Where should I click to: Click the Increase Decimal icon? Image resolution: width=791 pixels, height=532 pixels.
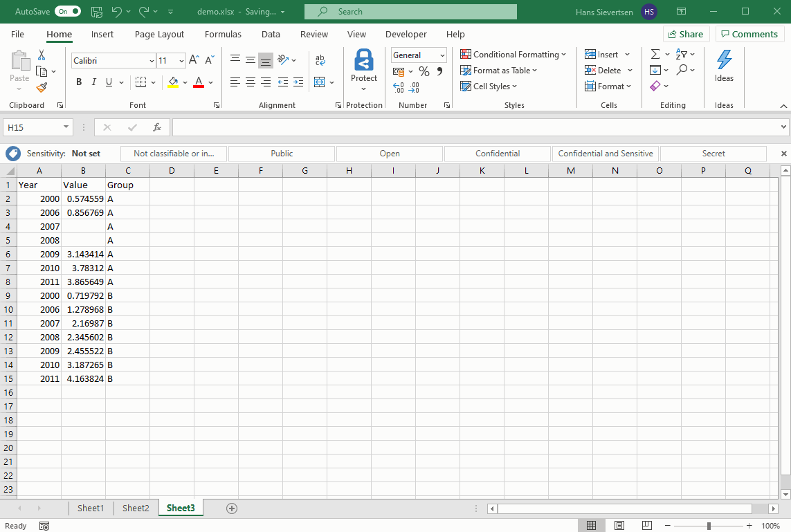[x=399, y=86]
